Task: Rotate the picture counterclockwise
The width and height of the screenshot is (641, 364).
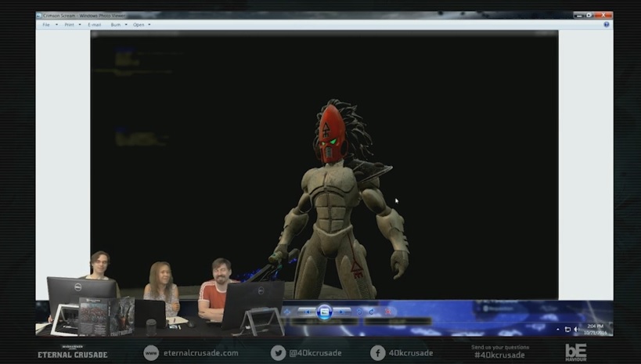Action: (x=359, y=312)
